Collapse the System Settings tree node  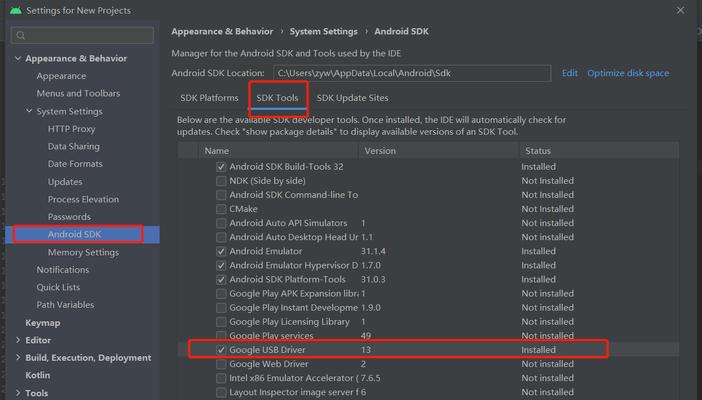click(x=29, y=111)
